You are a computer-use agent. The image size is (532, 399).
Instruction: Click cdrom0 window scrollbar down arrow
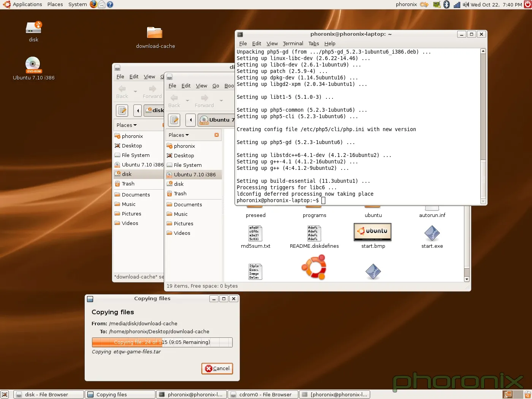[x=467, y=279]
